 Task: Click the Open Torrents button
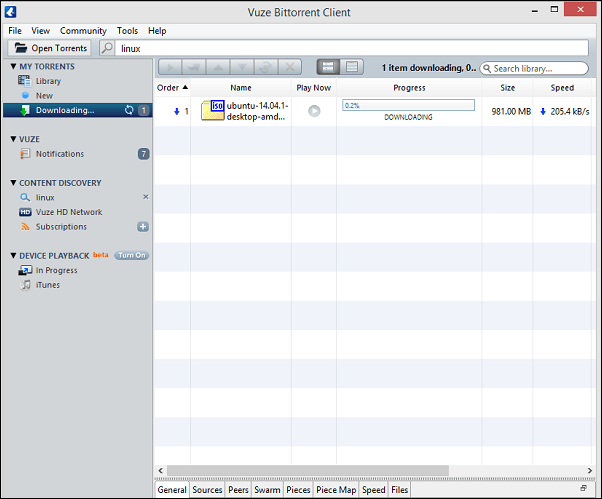50,48
